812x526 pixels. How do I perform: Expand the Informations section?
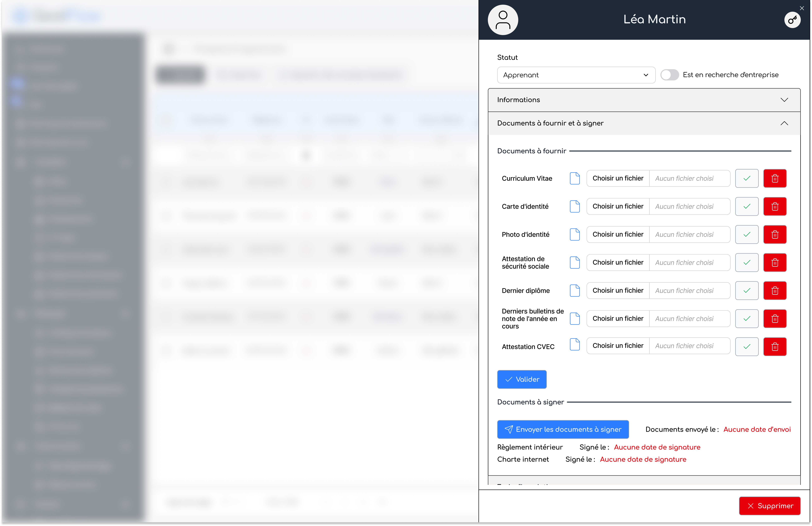tap(644, 100)
